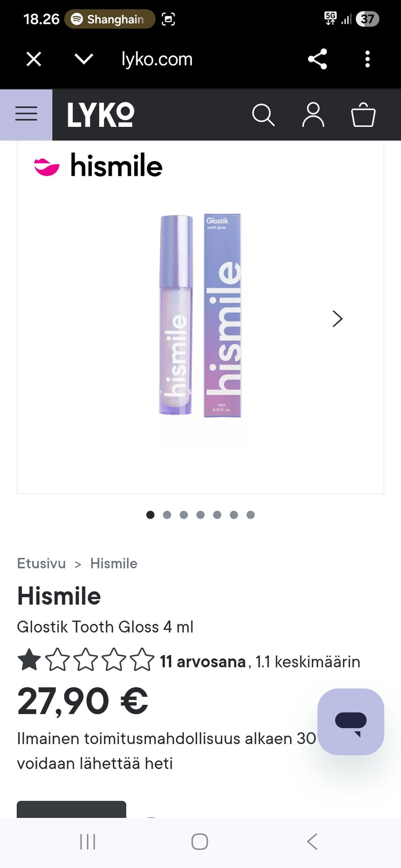401x868 pixels.
Task: Open the shopping bag cart
Action: (x=363, y=115)
